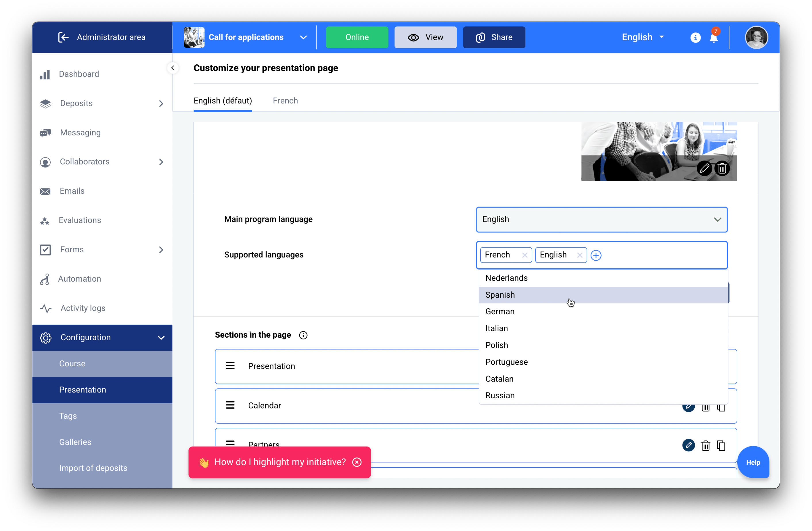Image resolution: width=812 pixels, height=531 pixels.
Task: Click the Collaborators person icon
Action: 45,162
